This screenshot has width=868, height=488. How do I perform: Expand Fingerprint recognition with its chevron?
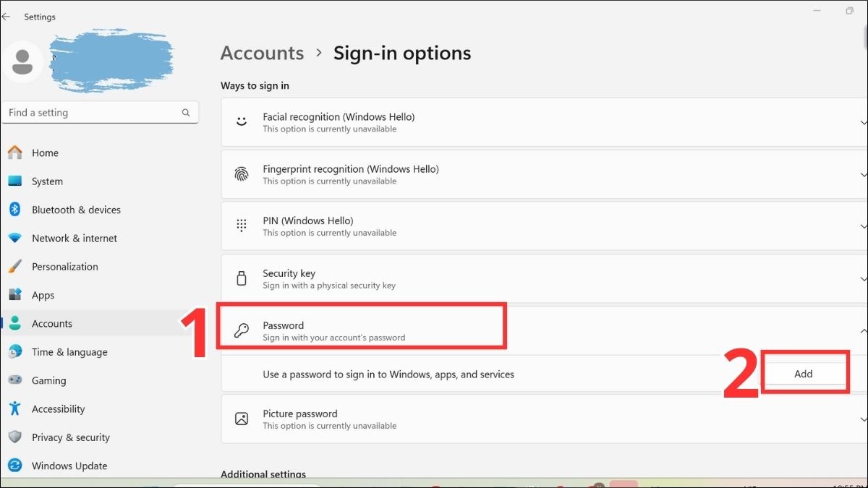pos(863,174)
